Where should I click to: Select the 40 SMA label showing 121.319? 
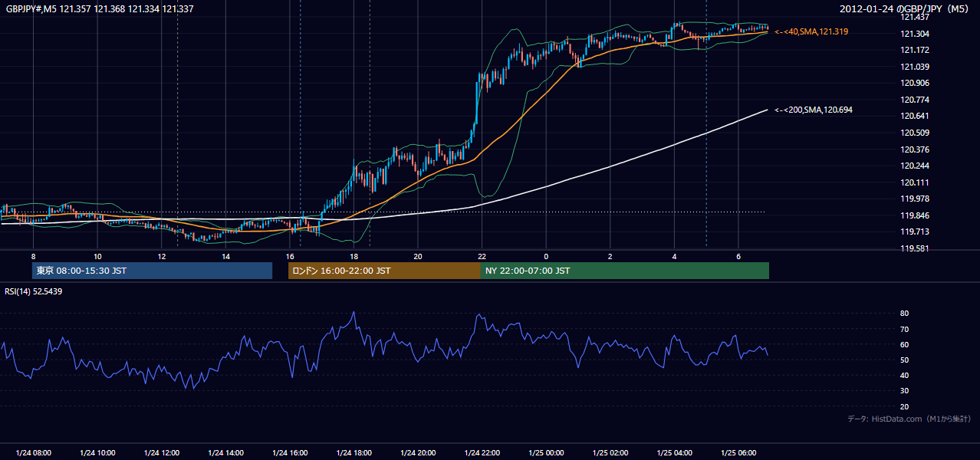pyautogui.click(x=811, y=31)
